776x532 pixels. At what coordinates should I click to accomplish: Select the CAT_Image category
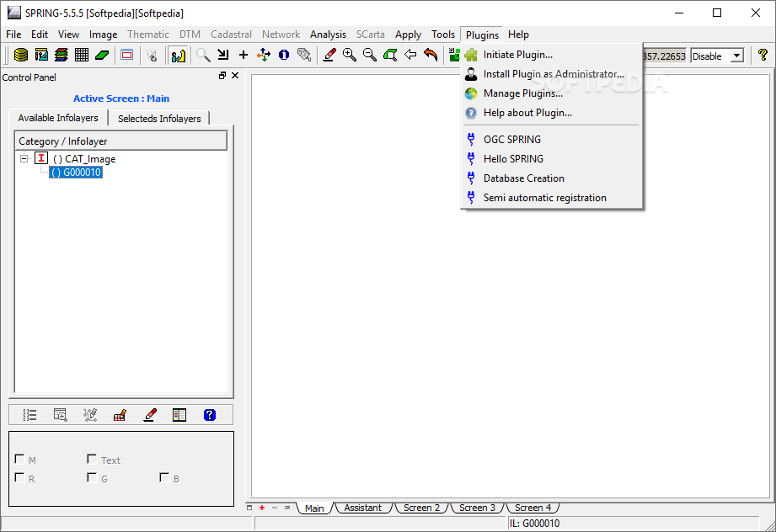coord(84,159)
